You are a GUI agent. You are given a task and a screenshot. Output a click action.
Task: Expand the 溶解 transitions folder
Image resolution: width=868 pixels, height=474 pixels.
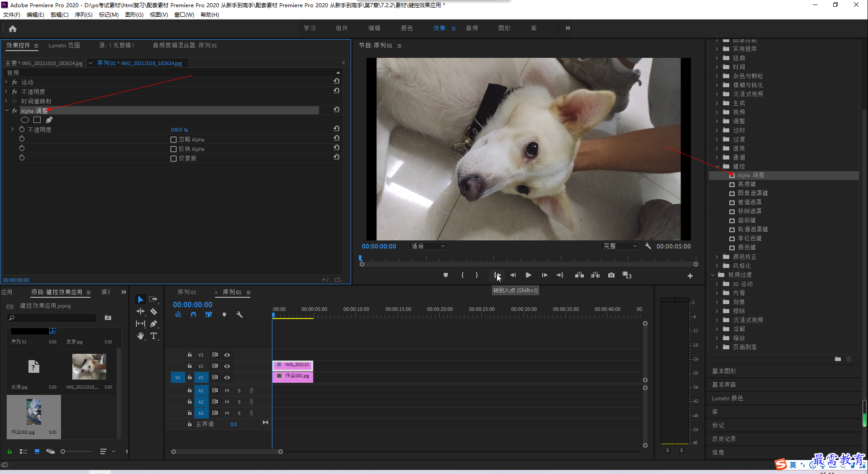717,329
